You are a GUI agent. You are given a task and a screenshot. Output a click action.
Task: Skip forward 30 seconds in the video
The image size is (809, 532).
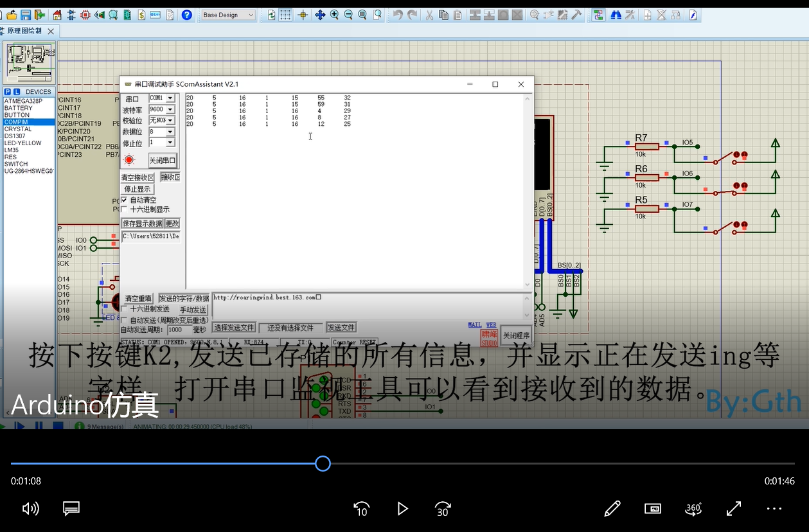point(443,509)
